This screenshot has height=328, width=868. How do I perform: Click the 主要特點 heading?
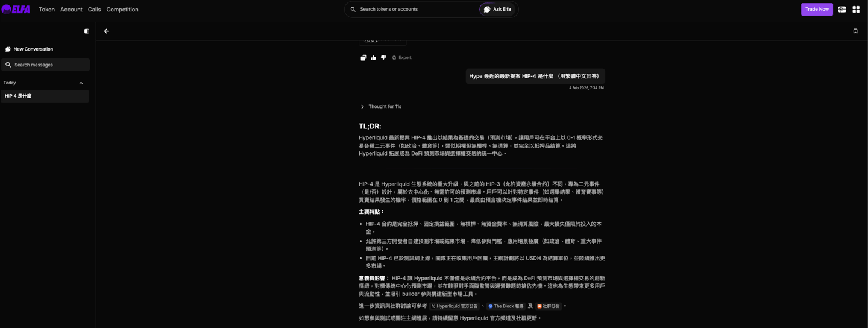[x=371, y=212]
